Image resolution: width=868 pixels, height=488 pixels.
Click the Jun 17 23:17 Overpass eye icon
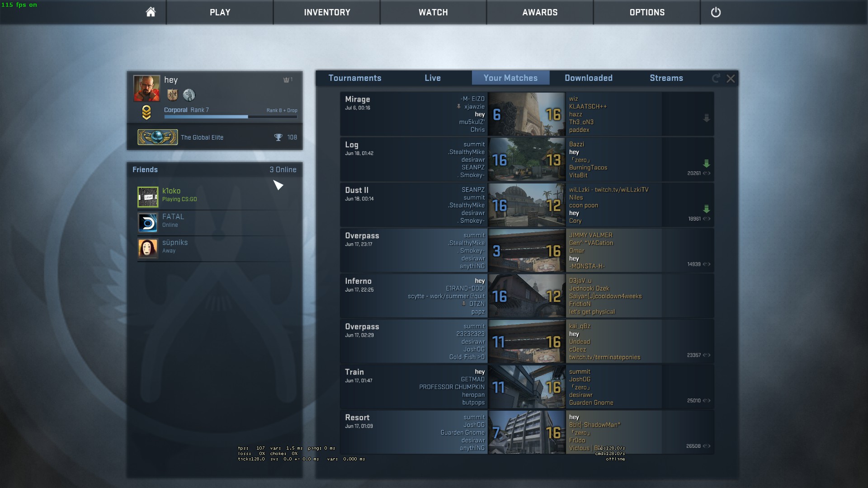tap(707, 264)
